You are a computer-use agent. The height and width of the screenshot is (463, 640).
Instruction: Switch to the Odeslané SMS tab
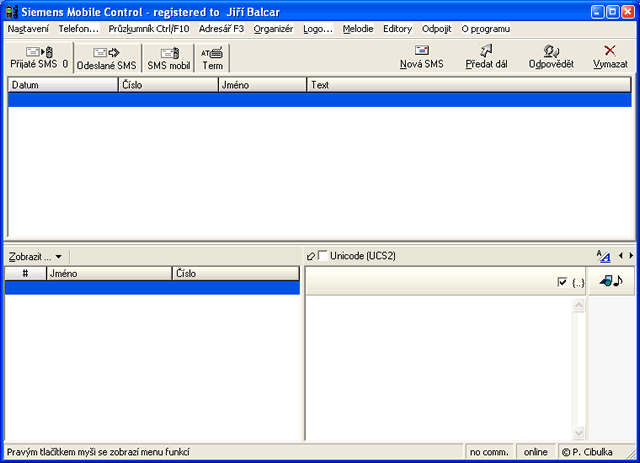[107, 58]
